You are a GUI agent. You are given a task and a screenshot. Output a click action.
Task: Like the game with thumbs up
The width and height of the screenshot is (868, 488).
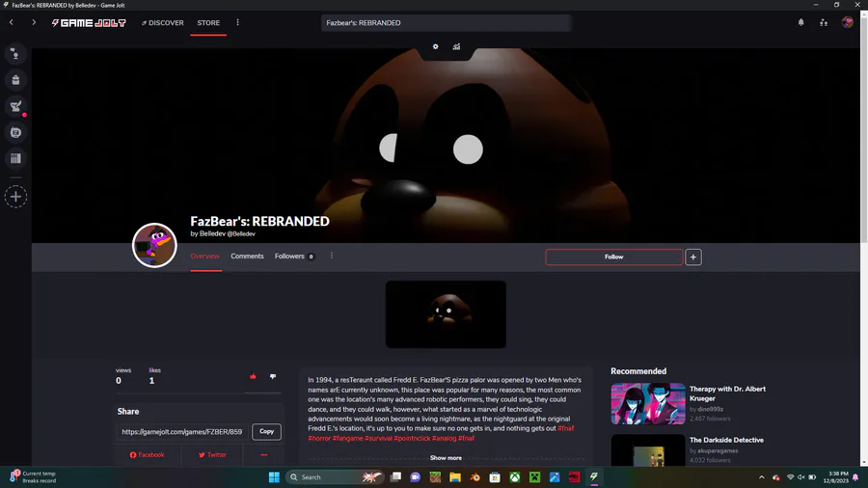tap(253, 376)
